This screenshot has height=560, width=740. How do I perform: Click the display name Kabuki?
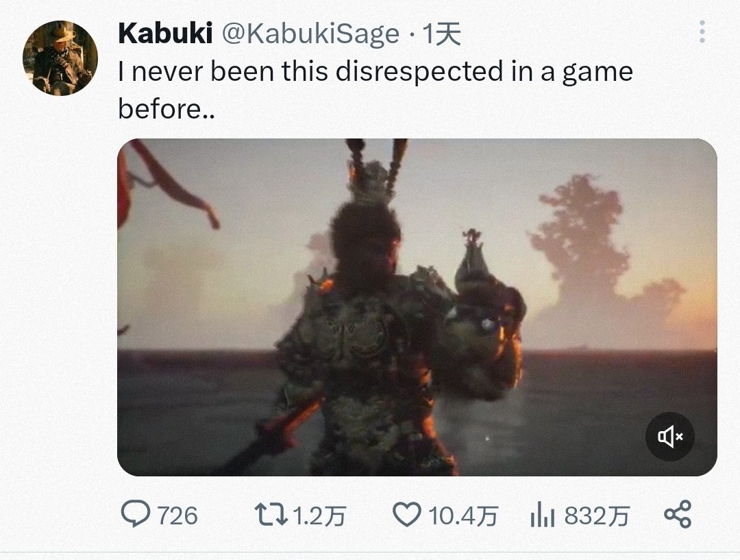coord(164,33)
